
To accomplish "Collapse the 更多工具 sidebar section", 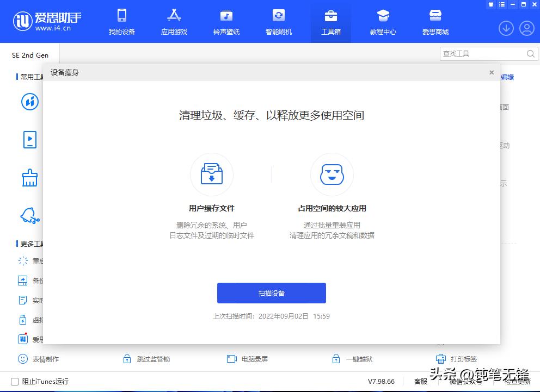I will click(27, 244).
